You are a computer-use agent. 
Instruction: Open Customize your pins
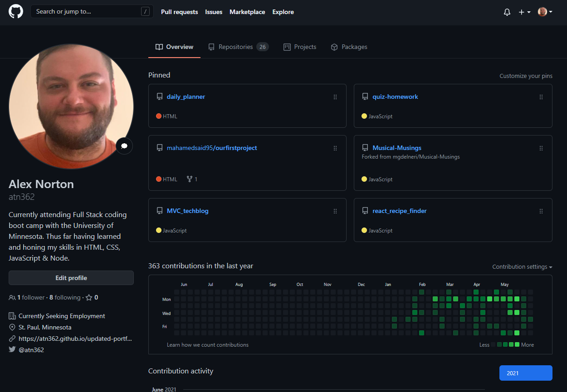pyautogui.click(x=526, y=76)
